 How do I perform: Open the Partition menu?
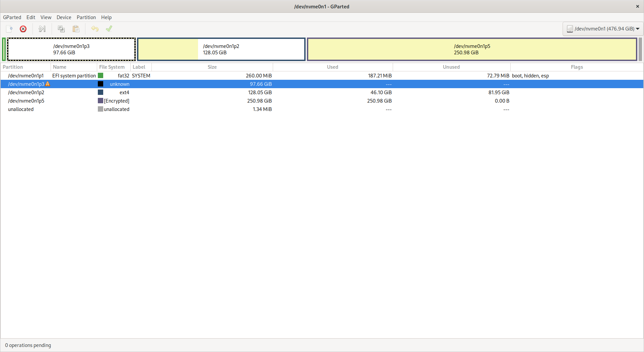tap(86, 17)
